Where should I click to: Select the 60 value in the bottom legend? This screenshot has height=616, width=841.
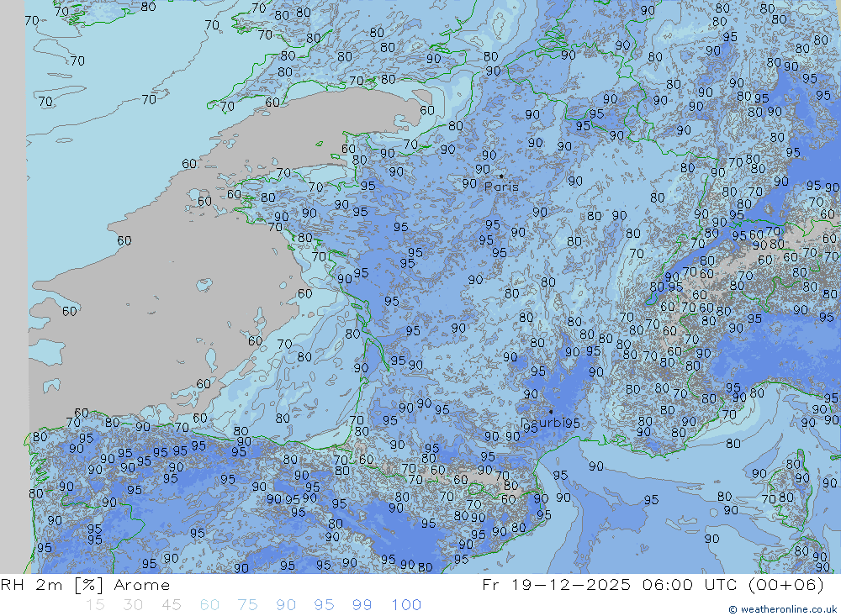point(209,605)
